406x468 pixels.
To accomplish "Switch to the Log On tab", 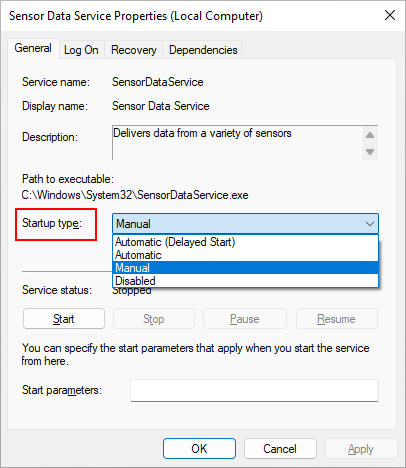I will 81,50.
